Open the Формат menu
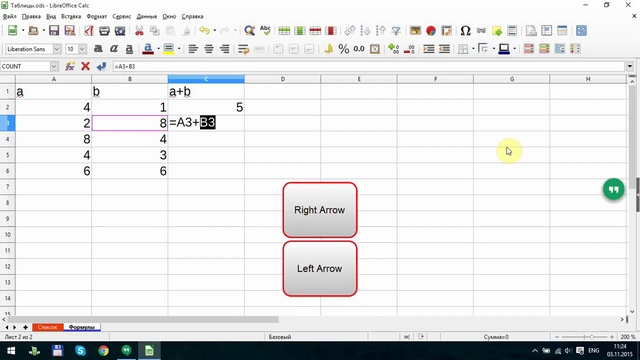Screen dimensions: 640x360 coord(97,16)
